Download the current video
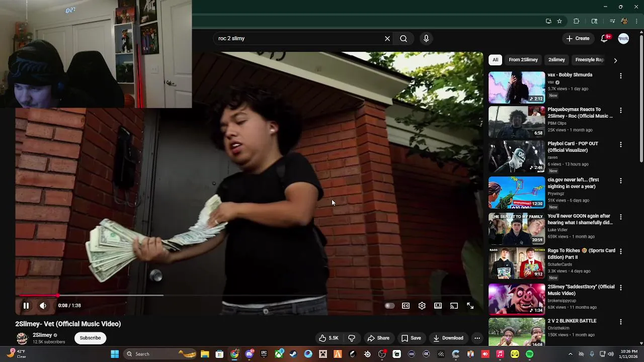Viewport: 644px width, 362px height. tap(448, 338)
